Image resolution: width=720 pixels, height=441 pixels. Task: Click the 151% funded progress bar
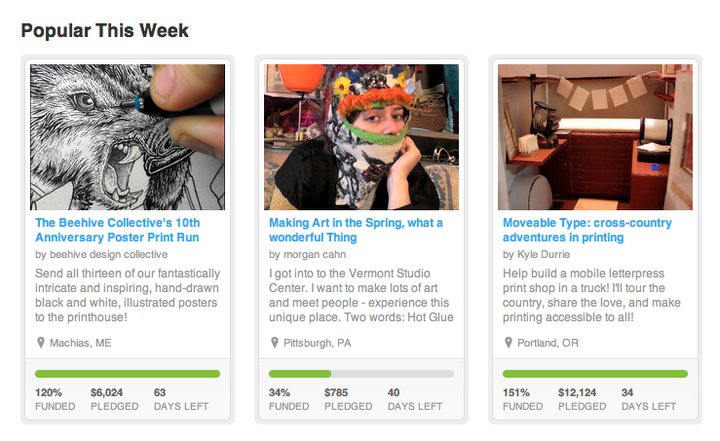595,374
